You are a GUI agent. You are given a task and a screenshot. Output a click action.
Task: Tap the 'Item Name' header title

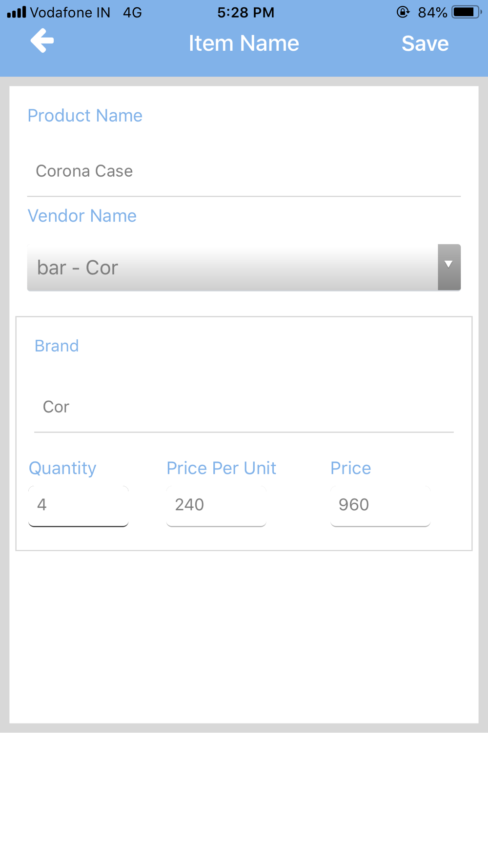coord(244,43)
